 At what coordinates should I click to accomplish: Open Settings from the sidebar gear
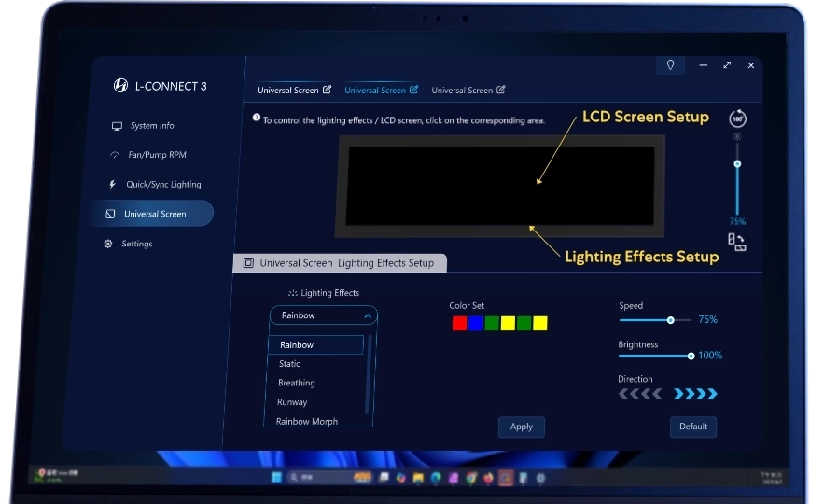(108, 244)
